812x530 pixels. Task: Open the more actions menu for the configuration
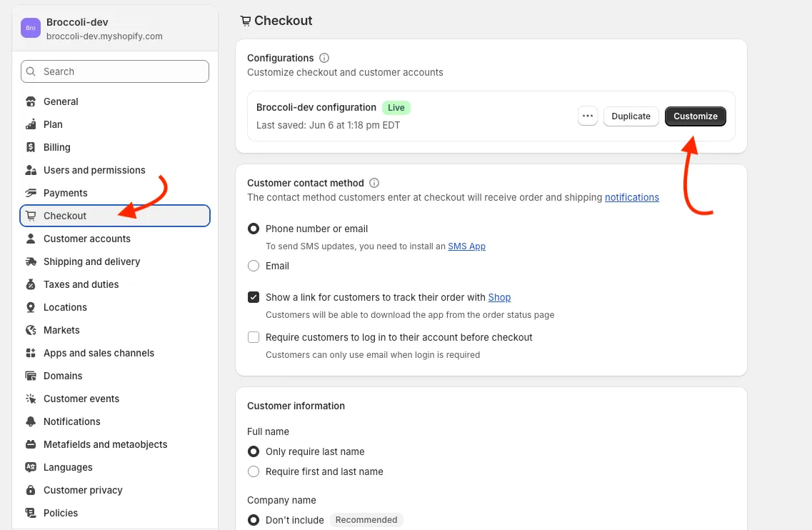587,116
